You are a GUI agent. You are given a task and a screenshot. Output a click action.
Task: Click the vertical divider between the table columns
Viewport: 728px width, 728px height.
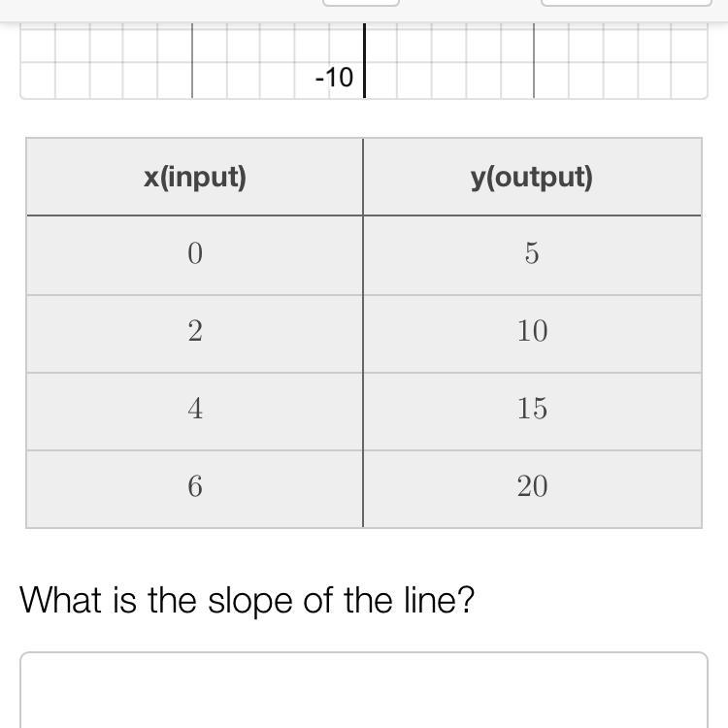(363, 333)
